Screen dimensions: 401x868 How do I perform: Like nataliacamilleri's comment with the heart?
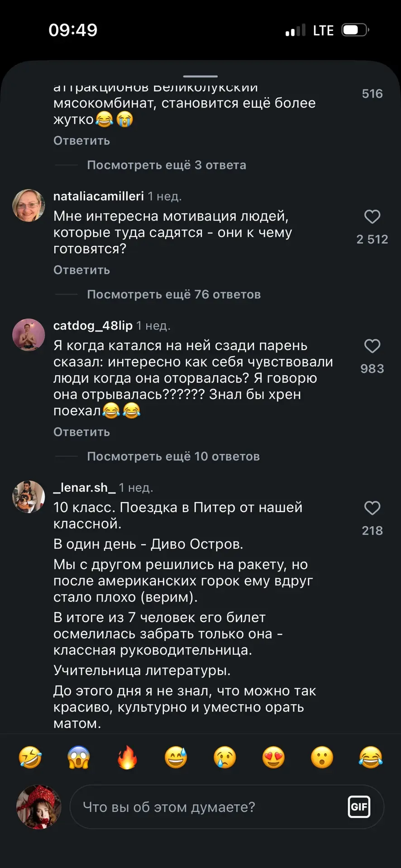click(x=372, y=217)
